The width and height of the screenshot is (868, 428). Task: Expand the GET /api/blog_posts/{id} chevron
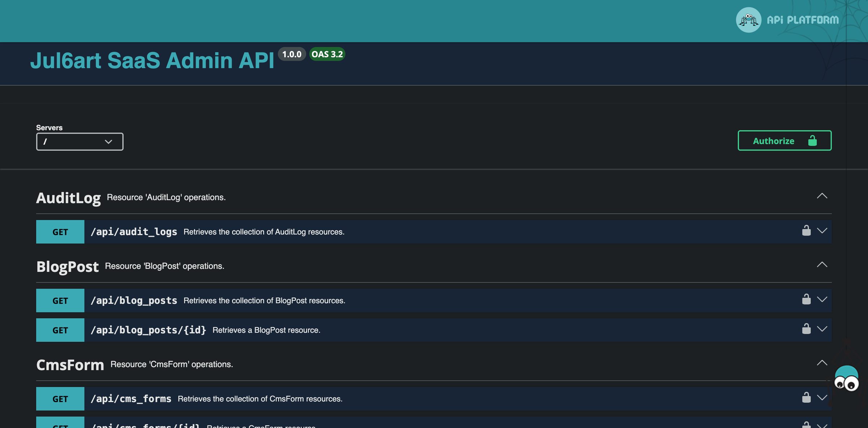pyautogui.click(x=822, y=329)
